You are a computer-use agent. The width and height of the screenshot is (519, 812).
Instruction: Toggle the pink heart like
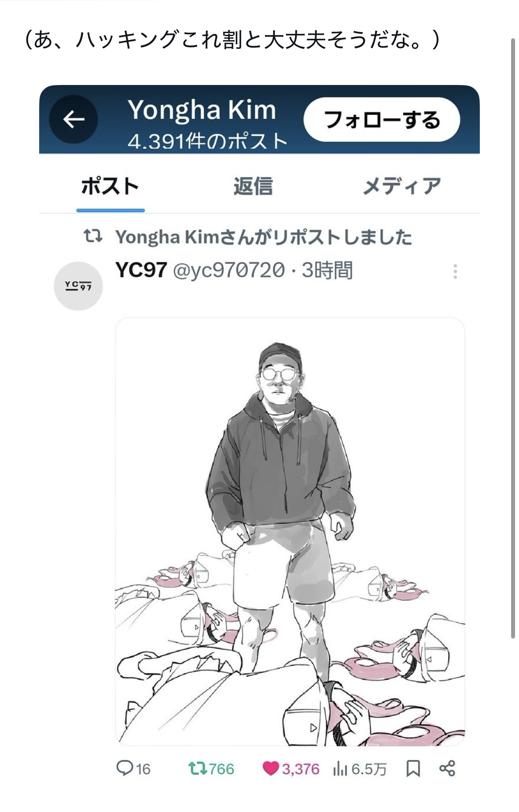coord(271,769)
